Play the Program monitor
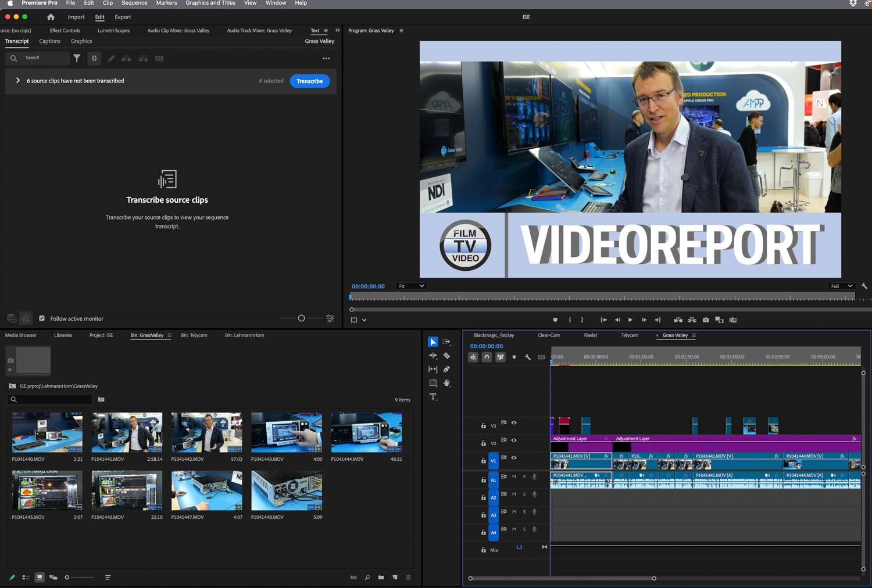Image resolution: width=872 pixels, height=588 pixels. (630, 320)
